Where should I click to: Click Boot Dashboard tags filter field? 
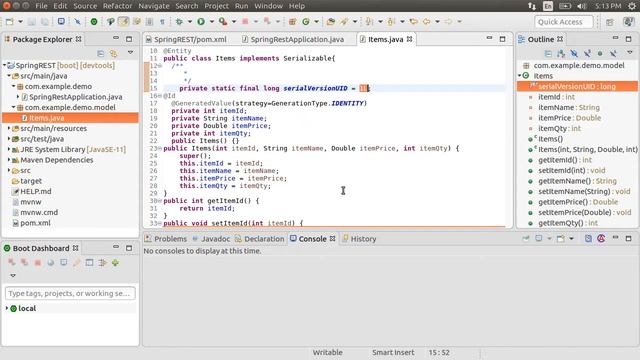(70, 293)
